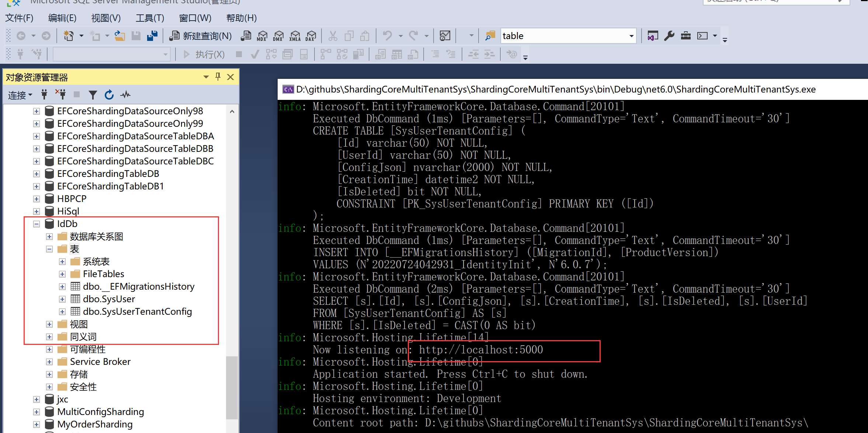The width and height of the screenshot is (868, 433).
Task: Click the DMX query icon
Action: (x=278, y=36)
